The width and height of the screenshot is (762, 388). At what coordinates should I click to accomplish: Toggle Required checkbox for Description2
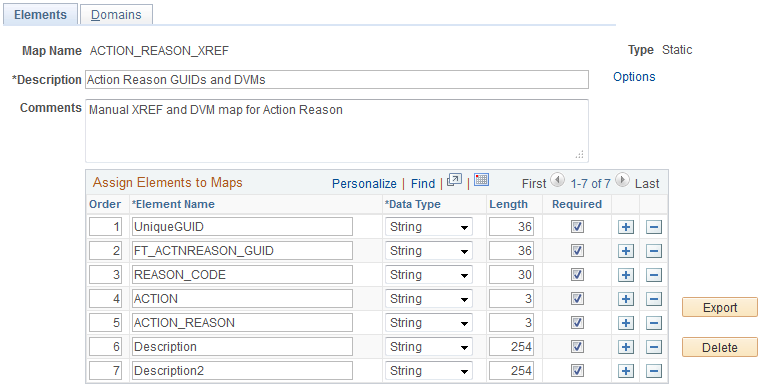577,370
